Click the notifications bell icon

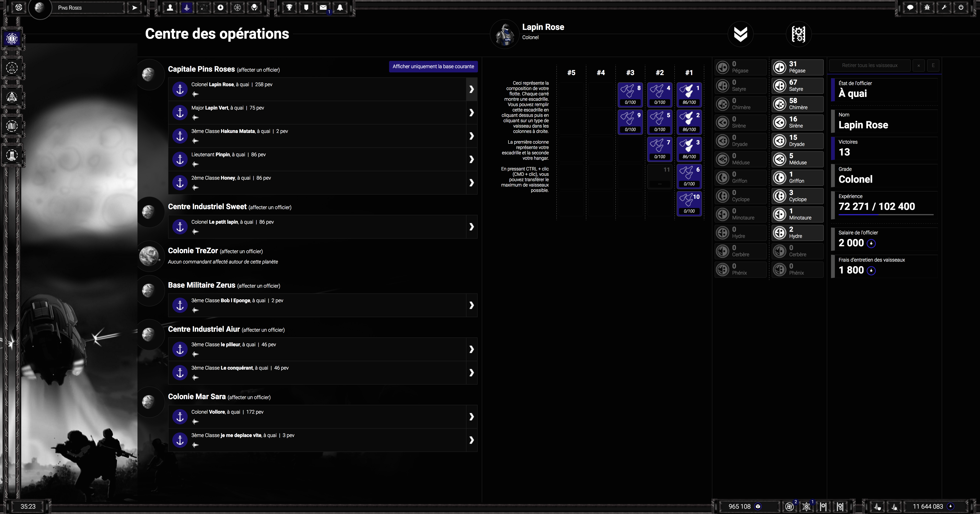[340, 8]
